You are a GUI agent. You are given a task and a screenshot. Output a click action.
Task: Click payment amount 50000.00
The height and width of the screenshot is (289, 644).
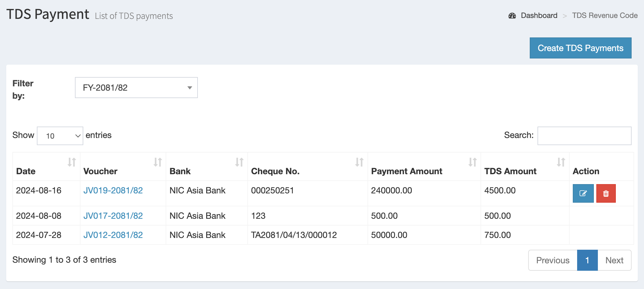[x=389, y=235]
